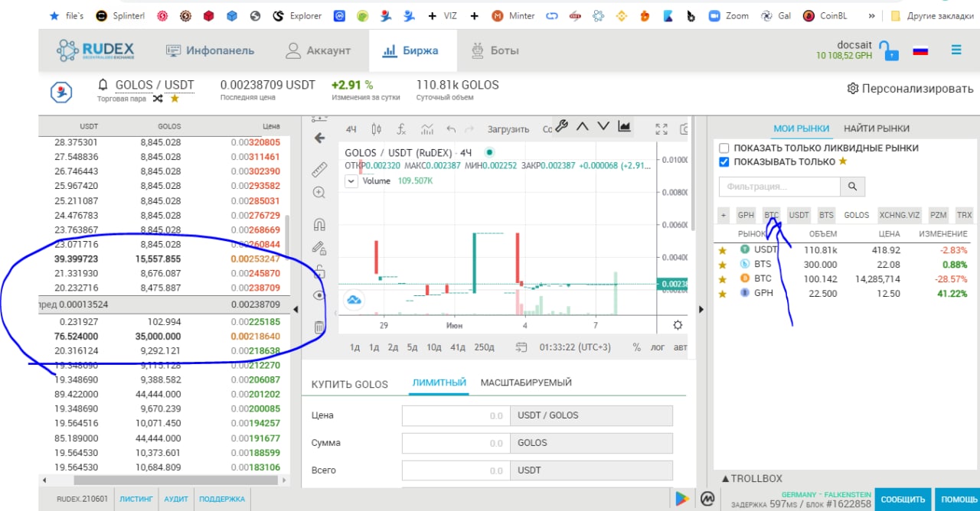Toggle stay-in-drawing-mode pencil lock

(320, 248)
